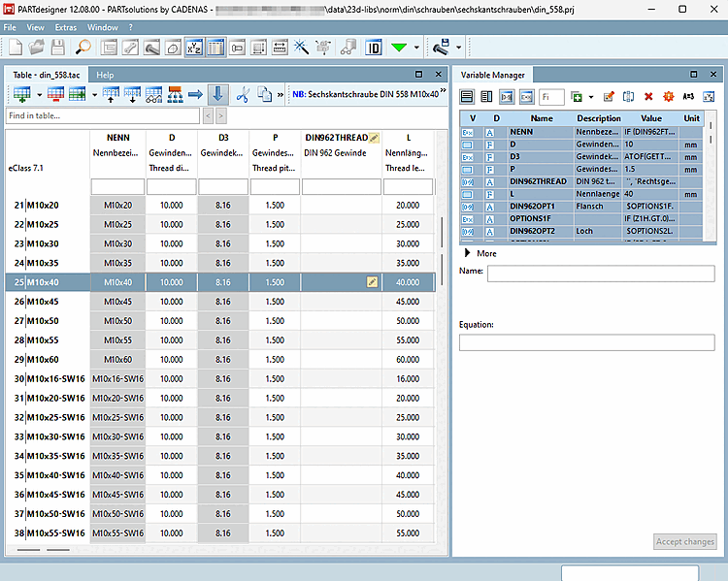The height and width of the screenshot is (581, 728).
Task: Open the add variable dropdown arrow
Action: tap(590, 97)
